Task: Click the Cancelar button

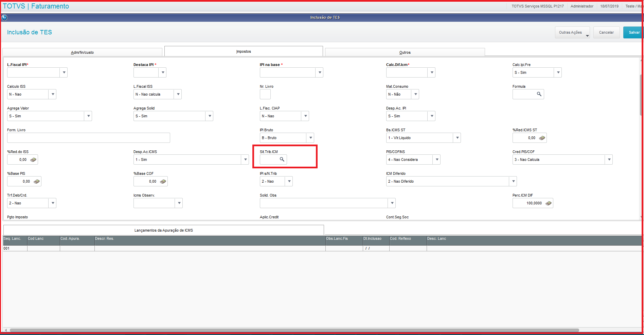Action: point(606,33)
